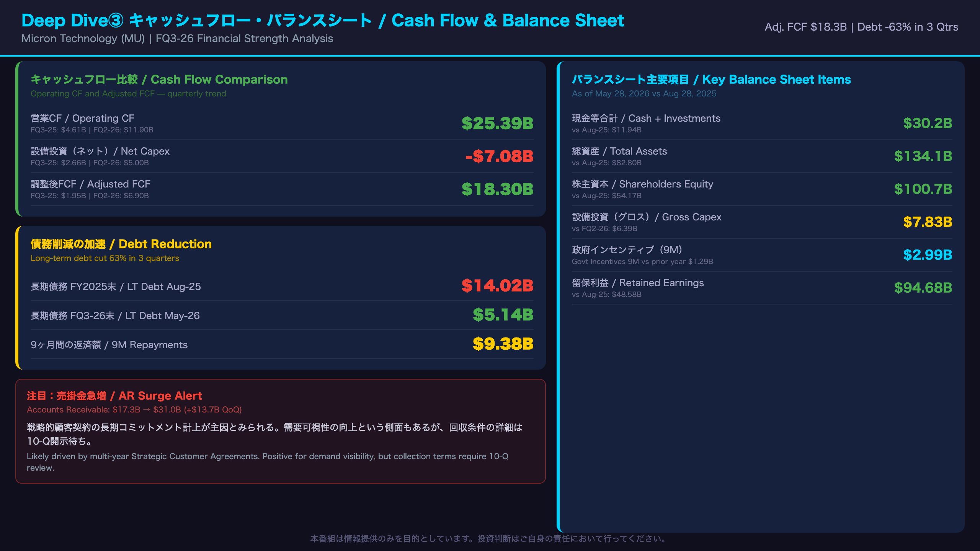Image resolution: width=980 pixels, height=551 pixels.
Task: Select 'As of May 28, 2026 vs Aug 28, 2025'
Action: click(644, 94)
